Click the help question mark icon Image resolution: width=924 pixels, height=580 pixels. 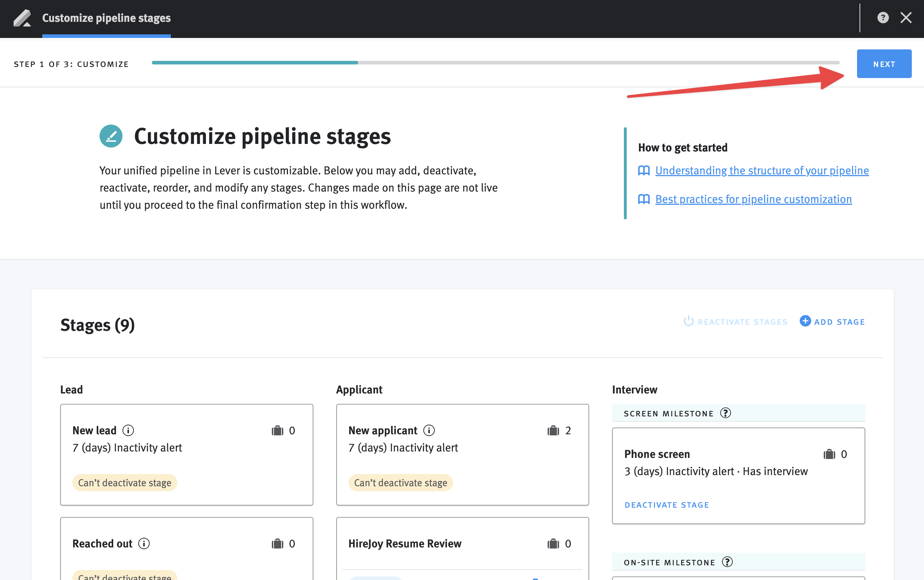click(x=883, y=18)
